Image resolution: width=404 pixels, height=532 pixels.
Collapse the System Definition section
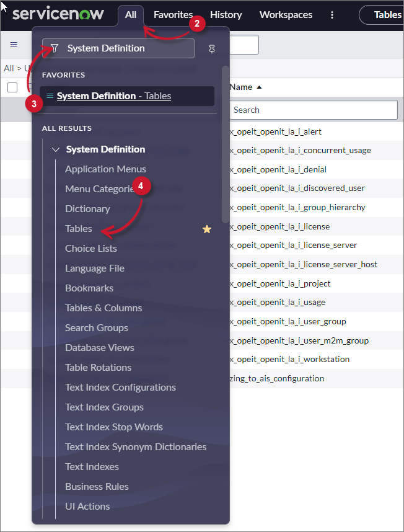pyautogui.click(x=56, y=149)
